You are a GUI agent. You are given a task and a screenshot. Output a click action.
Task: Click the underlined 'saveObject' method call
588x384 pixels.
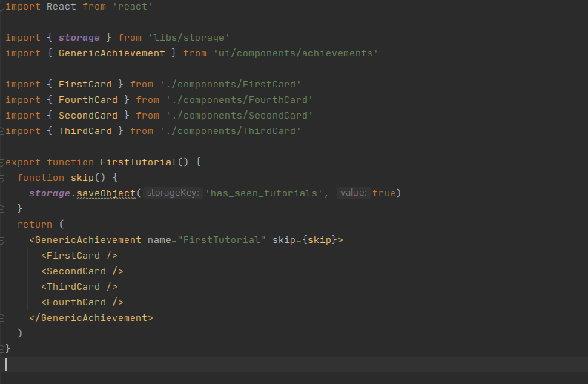coord(106,193)
